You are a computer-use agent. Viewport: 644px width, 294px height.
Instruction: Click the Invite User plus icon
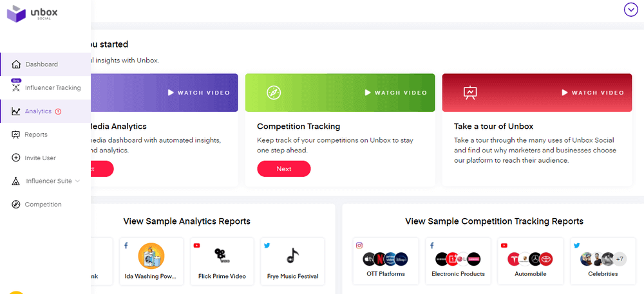[x=17, y=158]
